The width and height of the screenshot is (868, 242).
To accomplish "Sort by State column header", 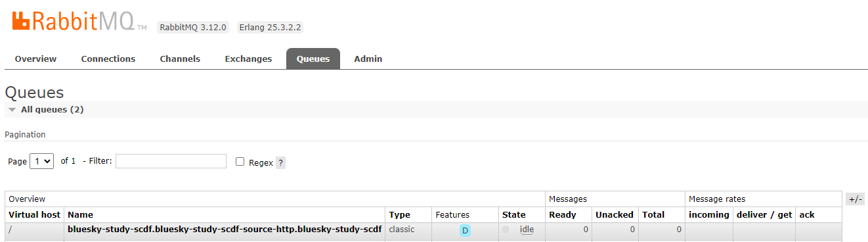I will [x=514, y=214].
